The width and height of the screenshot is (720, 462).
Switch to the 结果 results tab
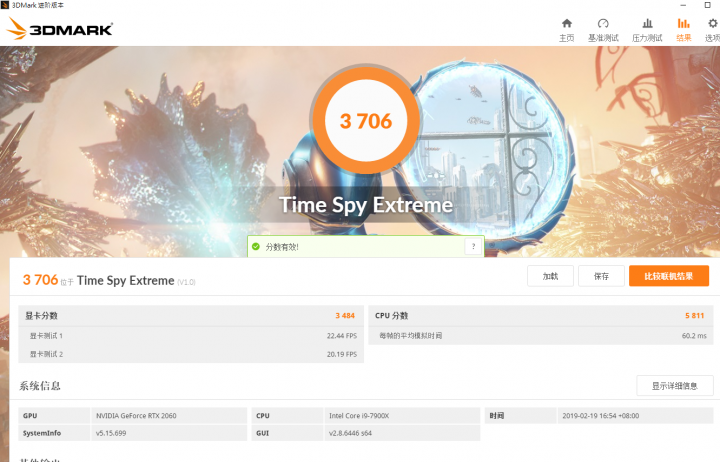click(683, 30)
